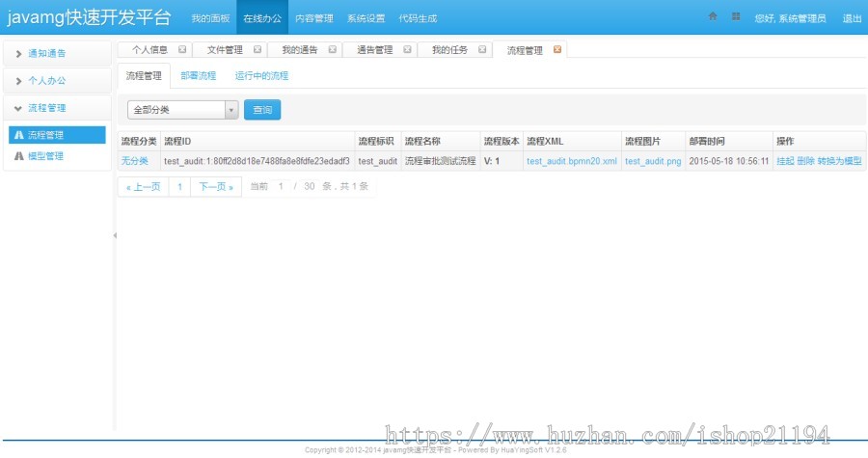Close the 我的通告 tab
Image resolution: width=868 pixels, height=458 pixels.
(332, 49)
